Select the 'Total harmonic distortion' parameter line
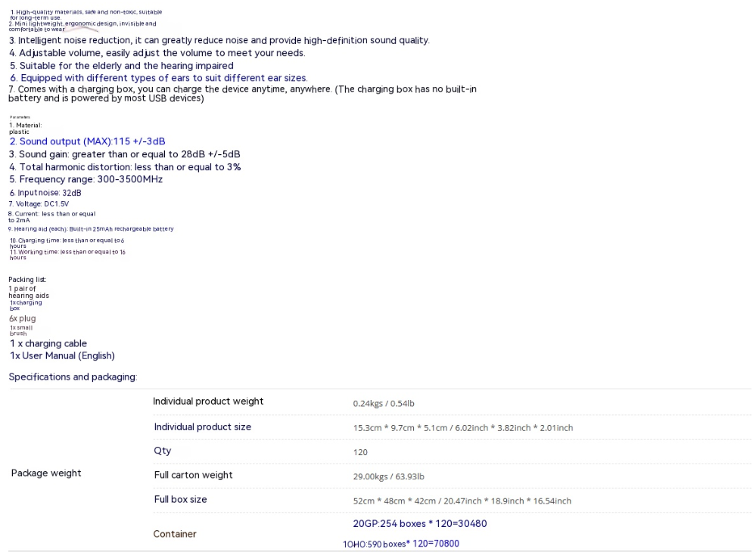756x555 pixels. click(125, 166)
